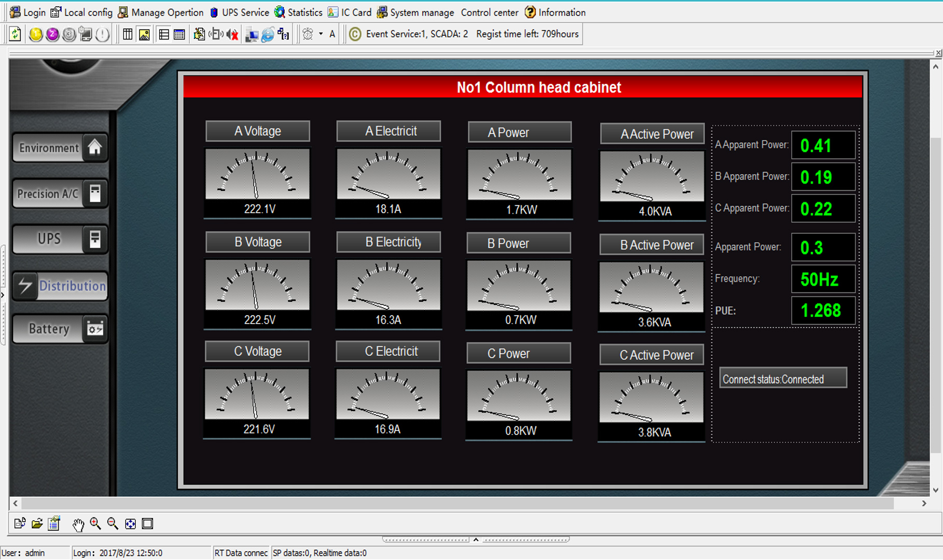This screenshot has height=560, width=943.
Task: Open the blue table calendar icon
Action: click(179, 34)
